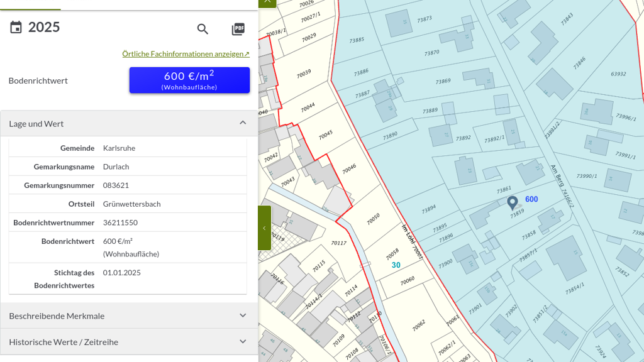644x362 pixels.
Task: Export the report via the PDF icon
Action: 238,29
